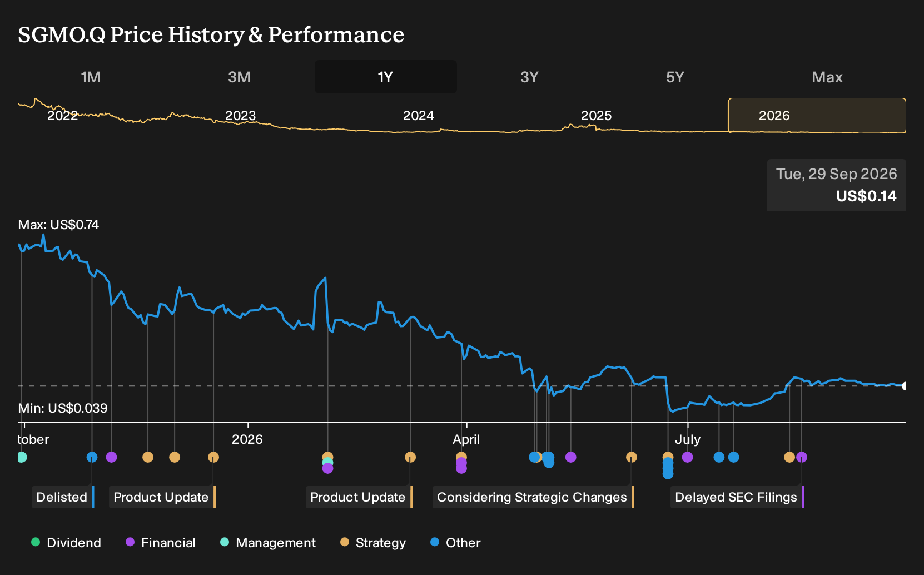
Task: Click 2025 on the overview timeline
Action: tap(596, 116)
